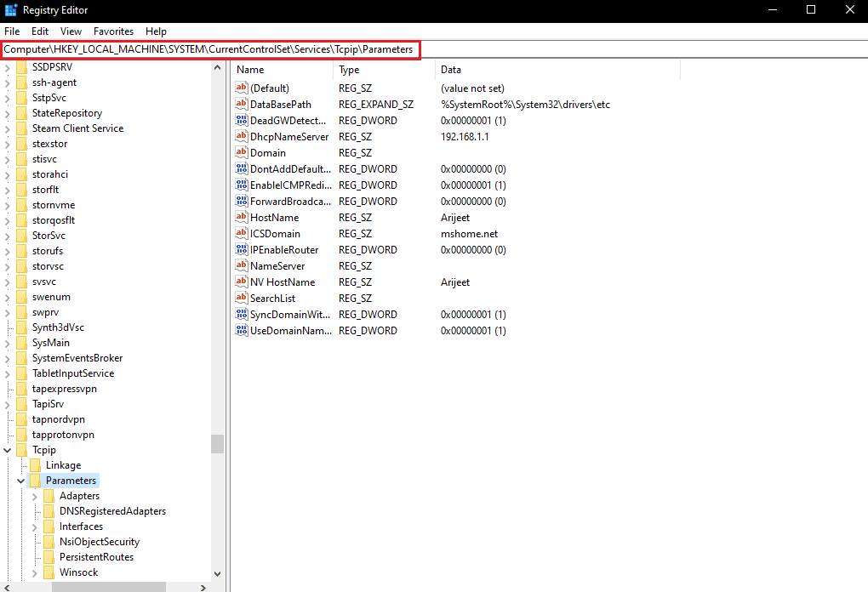The image size is (868, 592).
Task: Click the string icon beside NV HostName
Action: [242, 281]
